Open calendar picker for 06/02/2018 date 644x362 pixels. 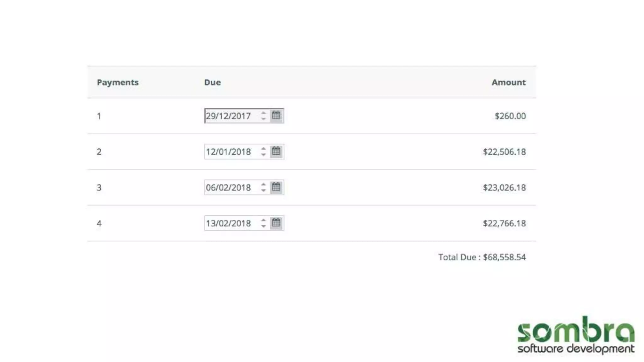coord(276,187)
